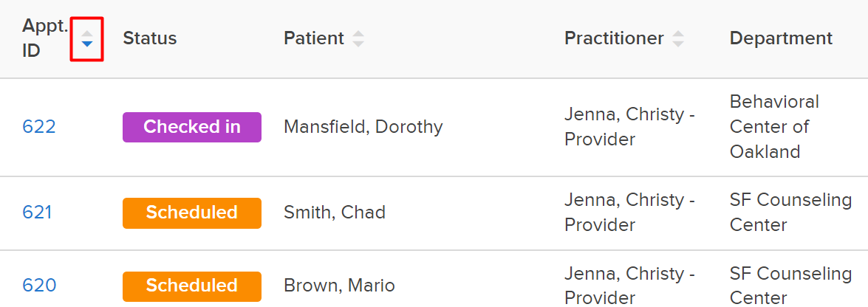This screenshot has width=868, height=307.
Task: Click the practitioner in the Mansfield row
Action: pyautogui.click(x=629, y=127)
